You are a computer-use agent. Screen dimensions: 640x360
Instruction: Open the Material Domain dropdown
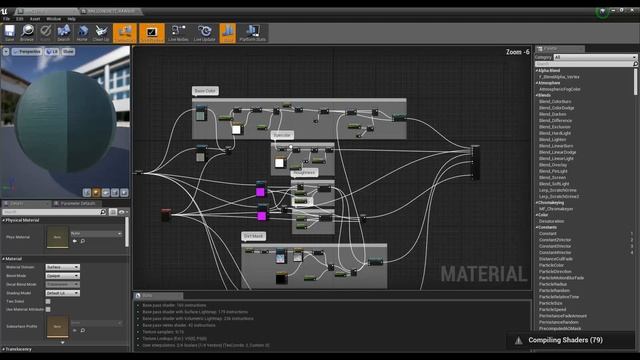pos(62,267)
